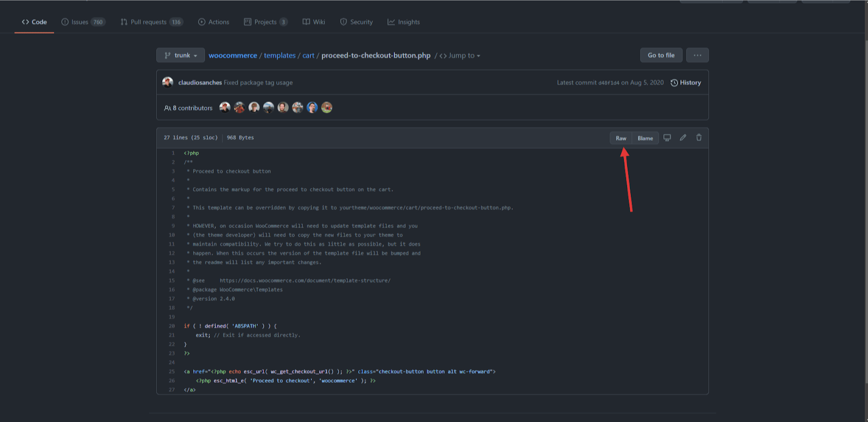Click the woocommerce breadcrumb link
The height and width of the screenshot is (422, 868).
[x=233, y=55]
